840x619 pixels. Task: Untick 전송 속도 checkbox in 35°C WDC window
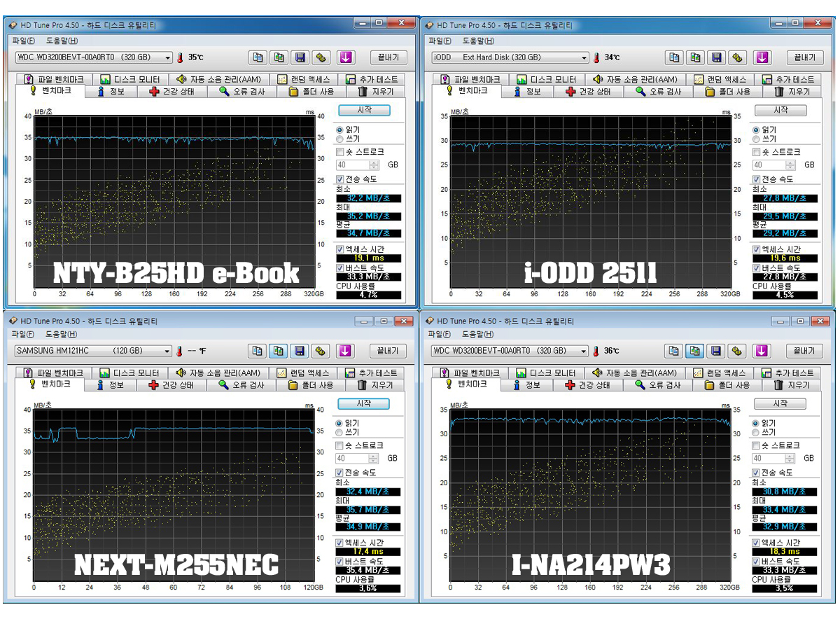click(340, 179)
